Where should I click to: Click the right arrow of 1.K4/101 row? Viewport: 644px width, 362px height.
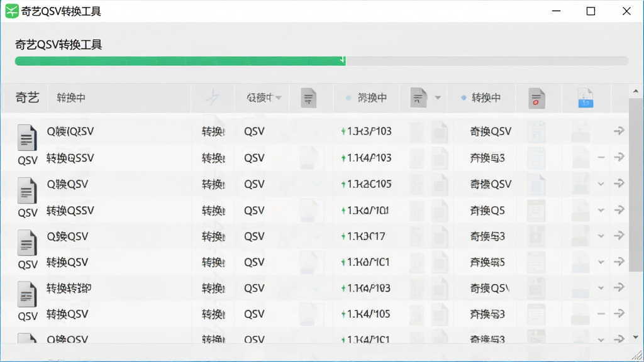point(619,210)
